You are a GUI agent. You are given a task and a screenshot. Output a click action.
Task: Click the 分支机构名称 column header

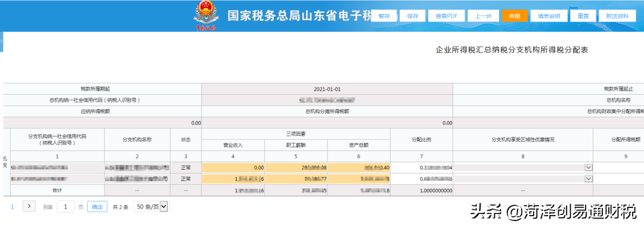pyautogui.click(x=137, y=139)
